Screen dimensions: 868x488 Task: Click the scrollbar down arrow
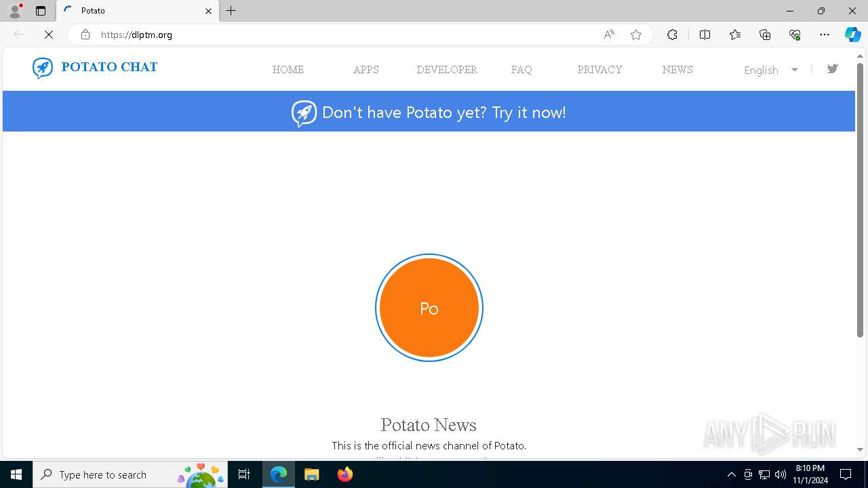tap(860, 449)
